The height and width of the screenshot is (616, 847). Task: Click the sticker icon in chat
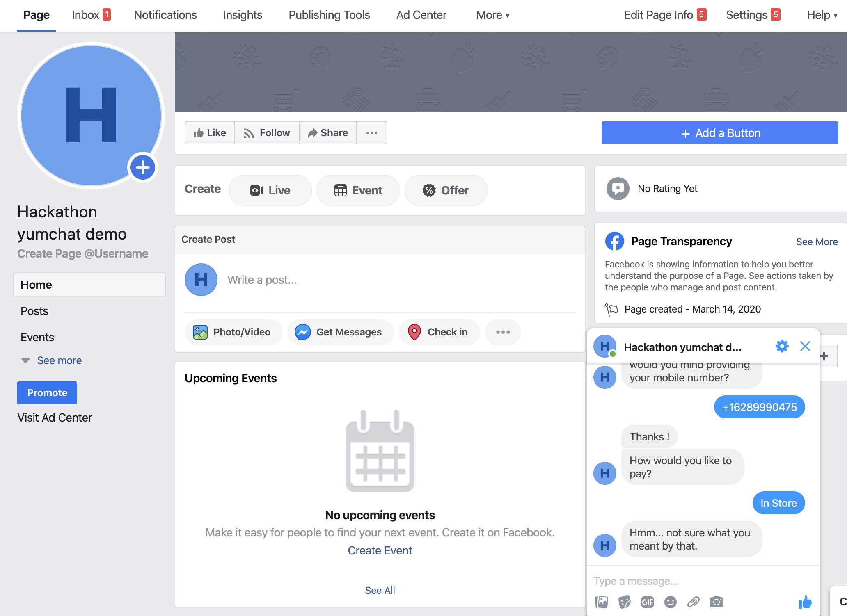pyautogui.click(x=625, y=602)
